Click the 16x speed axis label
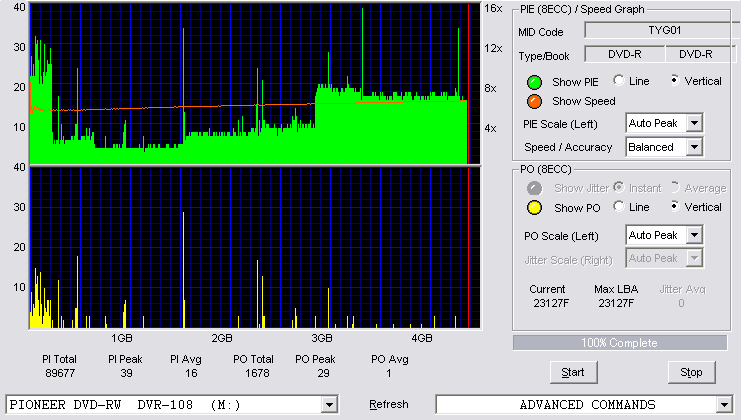The height and width of the screenshot is (420, 742). (x=493, y=9)
